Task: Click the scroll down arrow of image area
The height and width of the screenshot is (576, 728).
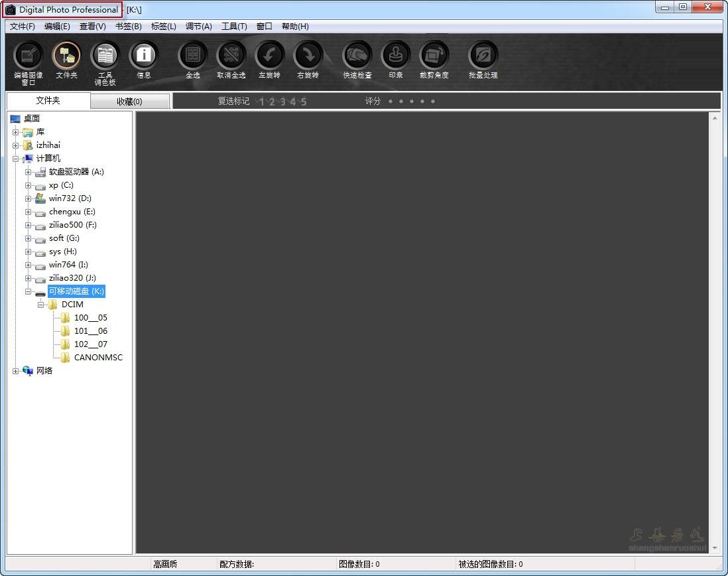Action: click(x=715, y=548)
